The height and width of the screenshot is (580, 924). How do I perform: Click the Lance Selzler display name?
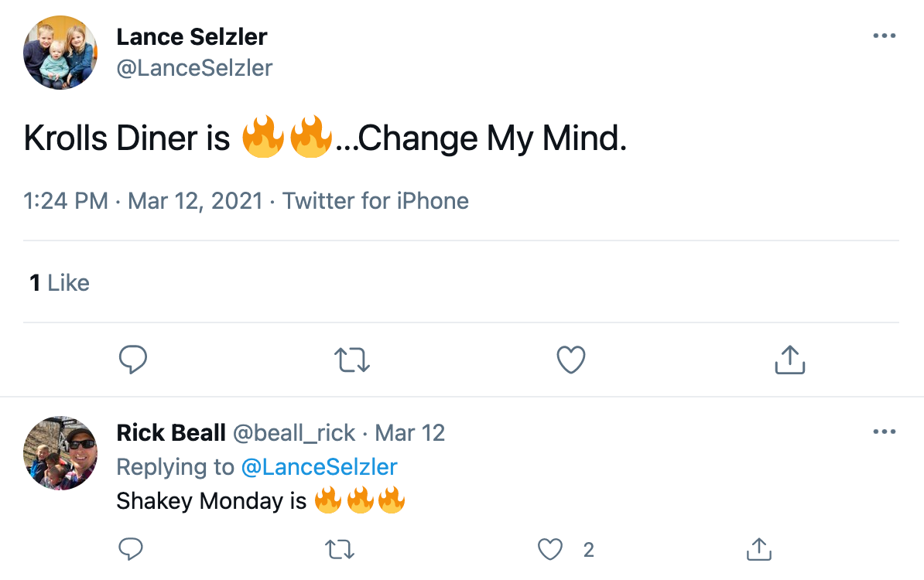pyautogui.click(x=192, y=36)
